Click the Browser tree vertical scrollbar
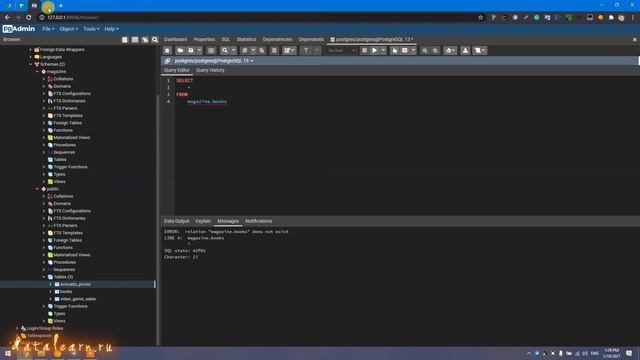Viewport: 640px width, 360px height. click(158, 220)
